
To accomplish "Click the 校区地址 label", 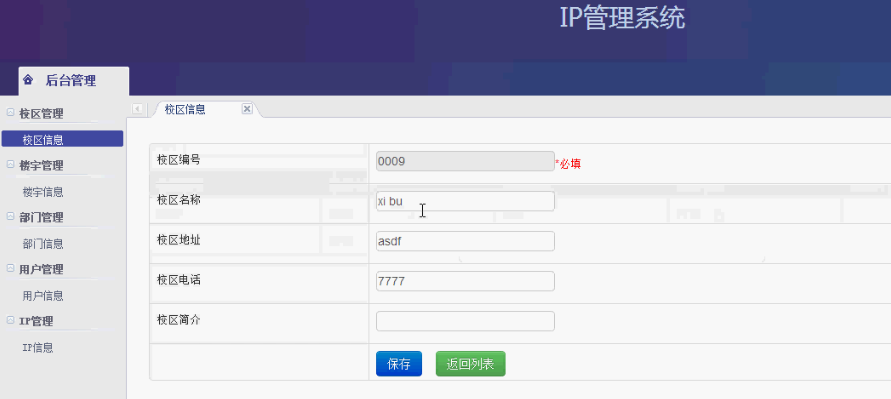I will 178,240.
